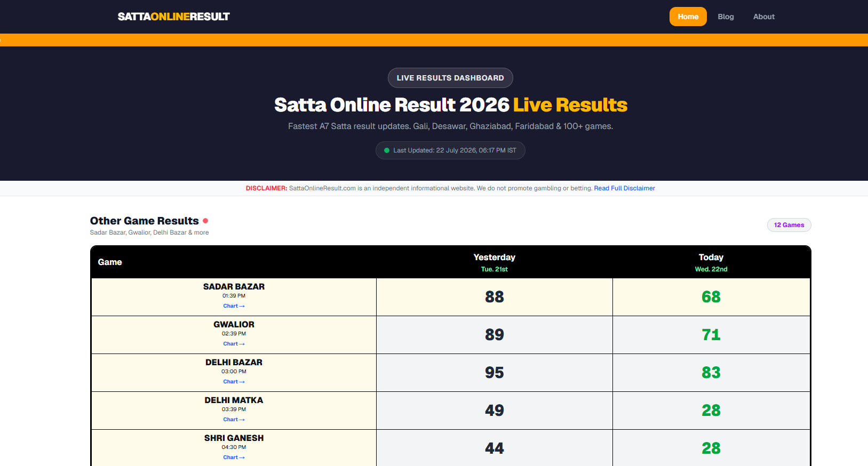Click Gwalior yesterday result 89
The width and height of the screenshot is (868, 466).
pos(494,335)
